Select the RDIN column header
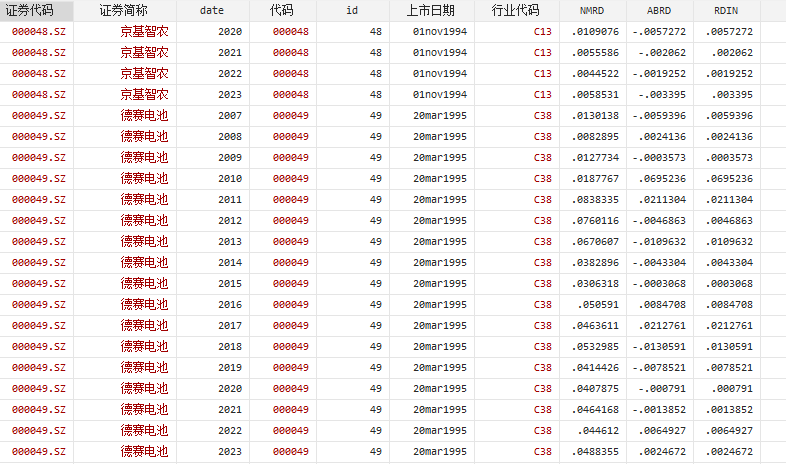 tap(726, 11)
